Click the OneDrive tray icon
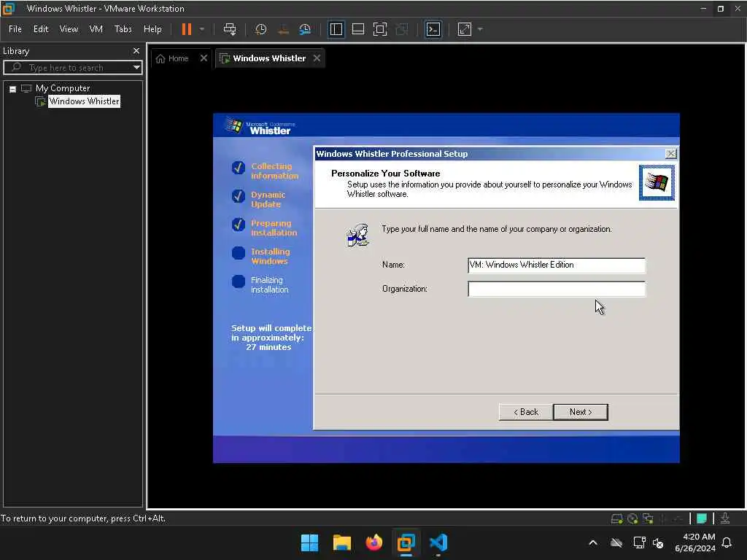The width and height of the screenshot is (747, 560). coord(616,542)
